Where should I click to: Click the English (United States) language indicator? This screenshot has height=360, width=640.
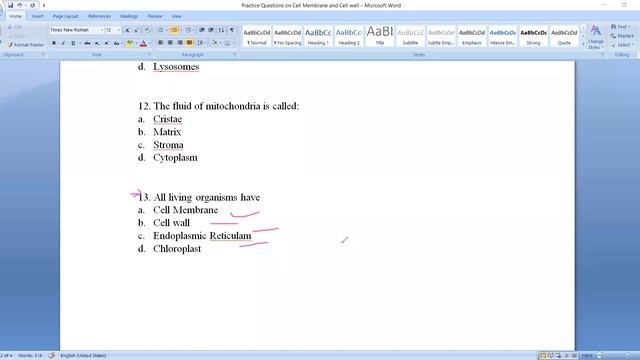(83, 356)
